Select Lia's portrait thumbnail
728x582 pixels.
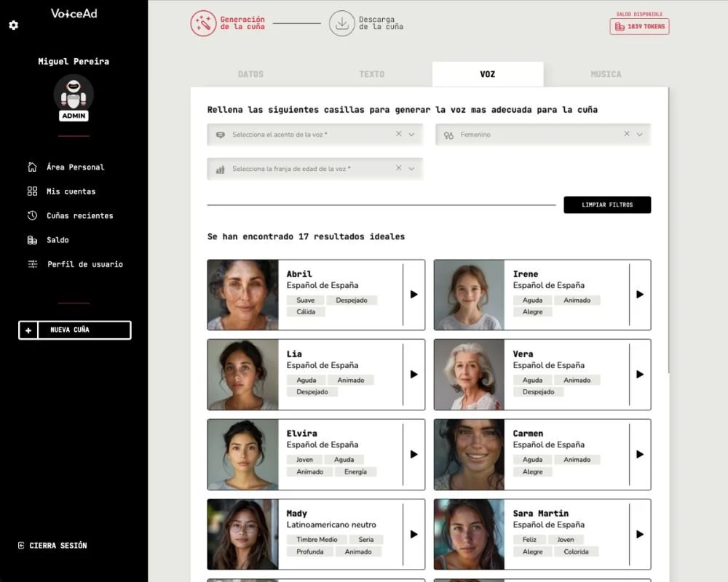(243, 375)
